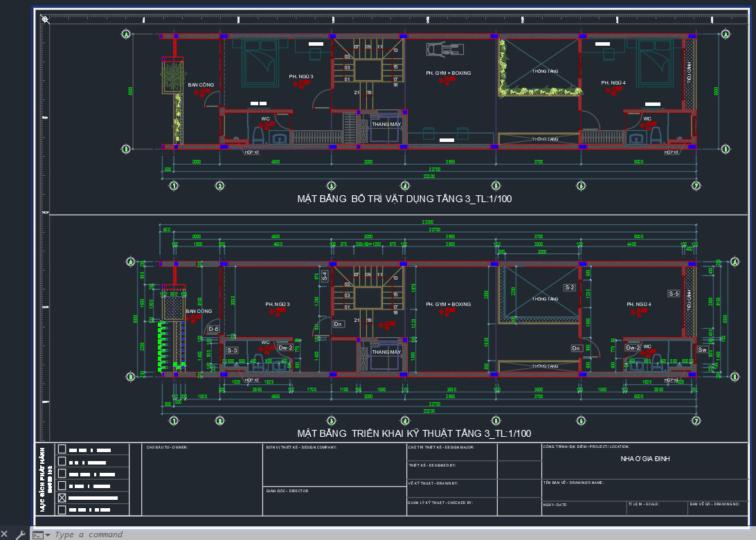Image resolution: width=756 pixels, height=540 pixels.
Task: Tick the bottom checkbox in title block
Action: 62,510
